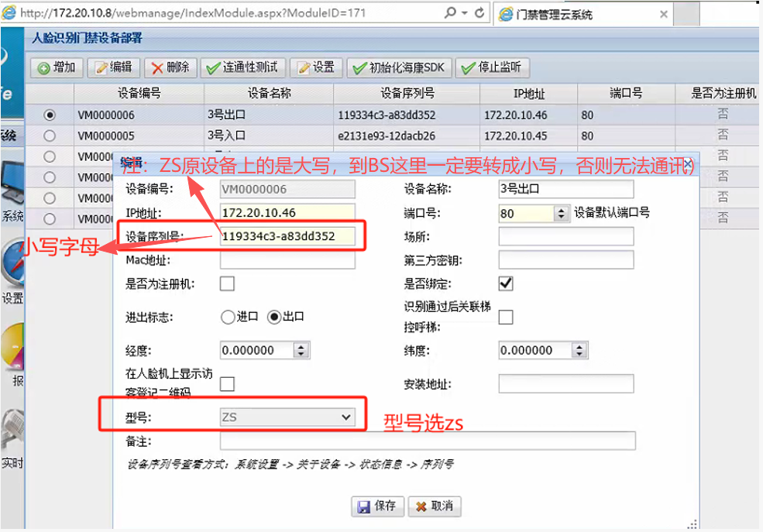Click the 安装地址 input field
The image size is (763, 532).
point(566,383)
